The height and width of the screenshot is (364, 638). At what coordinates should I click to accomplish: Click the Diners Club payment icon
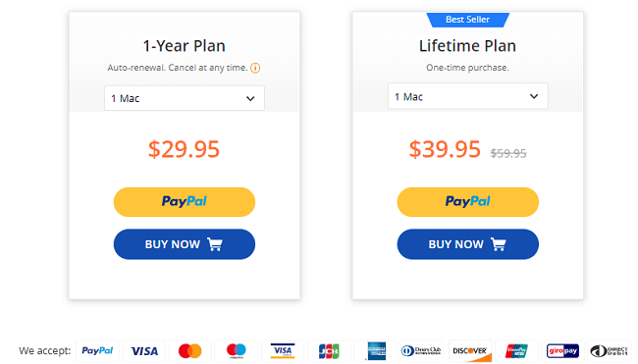421,350
